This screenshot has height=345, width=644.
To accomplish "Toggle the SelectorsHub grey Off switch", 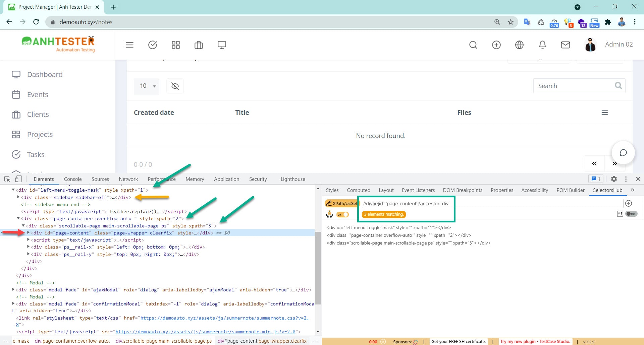I will (x=631, y=214).
